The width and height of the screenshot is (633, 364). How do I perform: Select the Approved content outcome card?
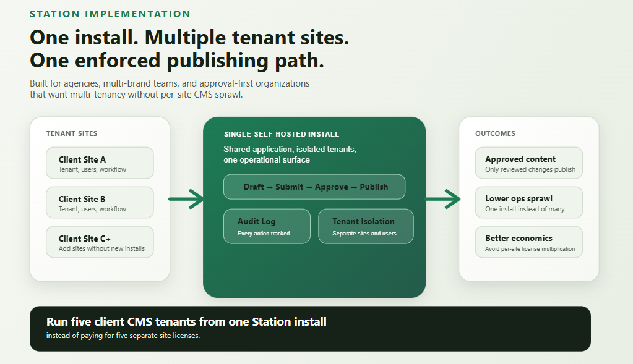[529, 163]
